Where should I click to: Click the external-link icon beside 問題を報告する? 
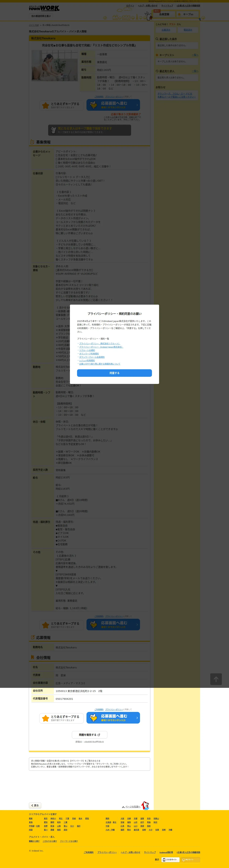point(99,735)
